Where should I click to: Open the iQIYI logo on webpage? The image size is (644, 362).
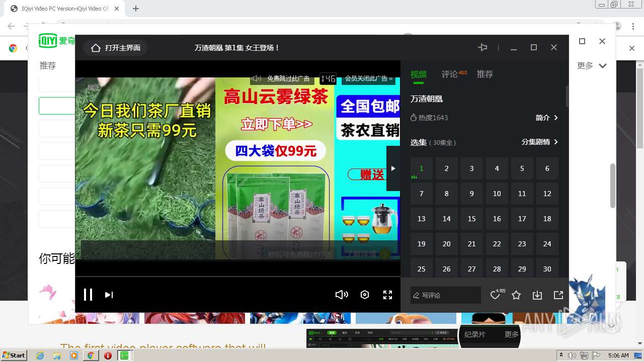click(x=57, y=41)
